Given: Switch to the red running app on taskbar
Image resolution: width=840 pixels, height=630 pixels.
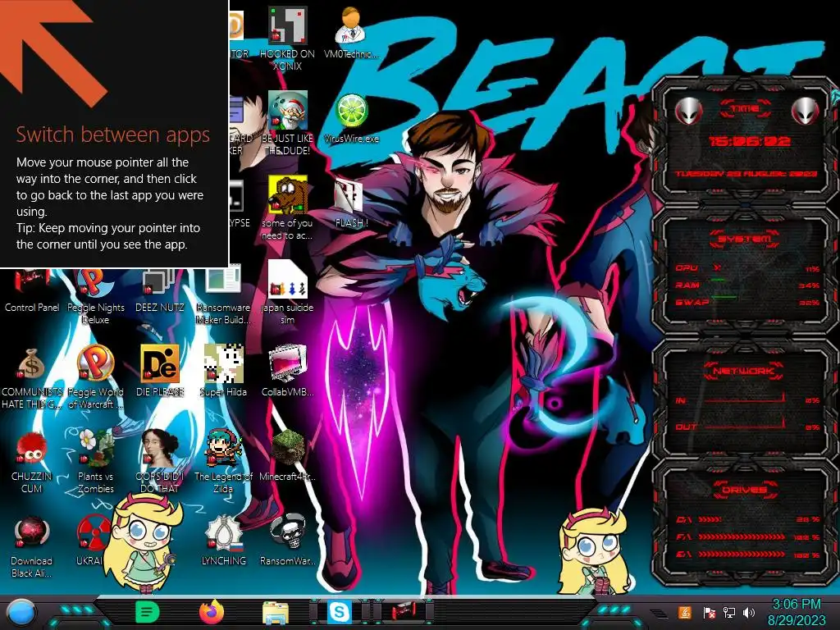Looking at the screenshot, I should pos(403,612).
